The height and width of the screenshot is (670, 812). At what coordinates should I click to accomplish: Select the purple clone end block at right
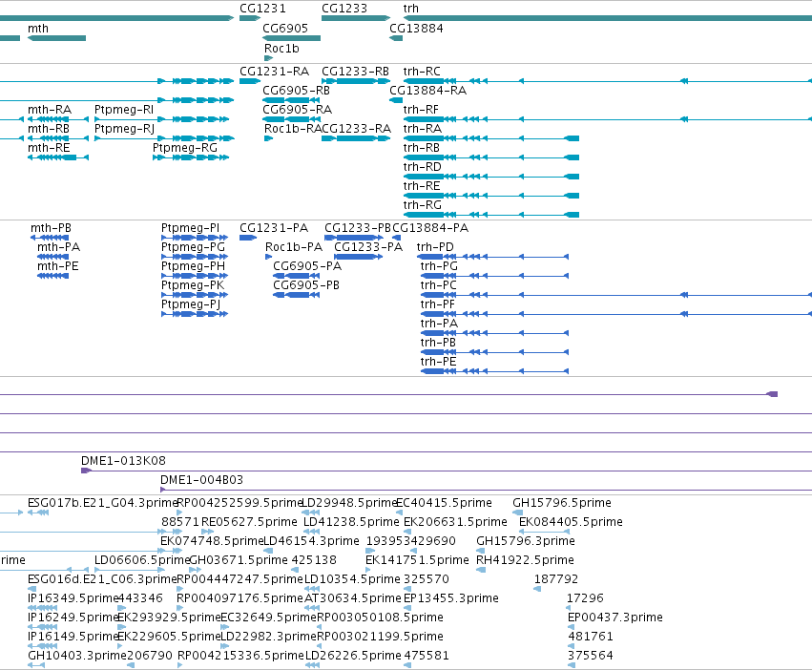click(772, 394)
